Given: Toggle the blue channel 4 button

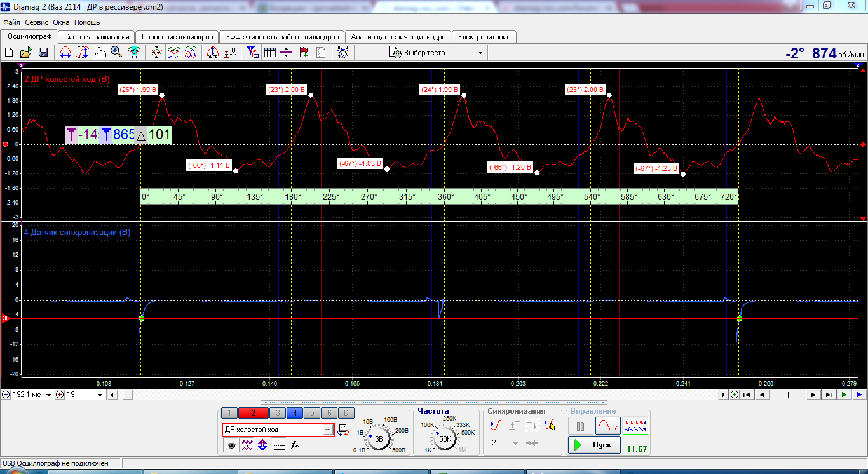Looking at the screenshot, I should click(294, 413).
